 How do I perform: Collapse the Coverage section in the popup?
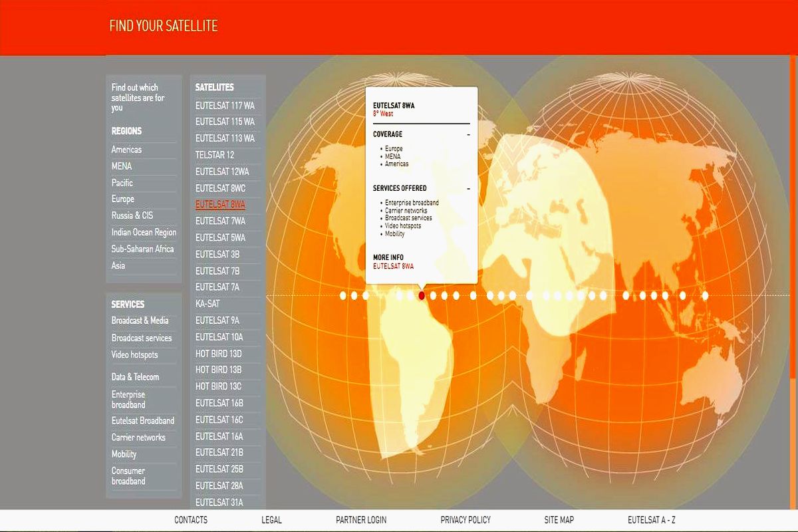point(468,134)
